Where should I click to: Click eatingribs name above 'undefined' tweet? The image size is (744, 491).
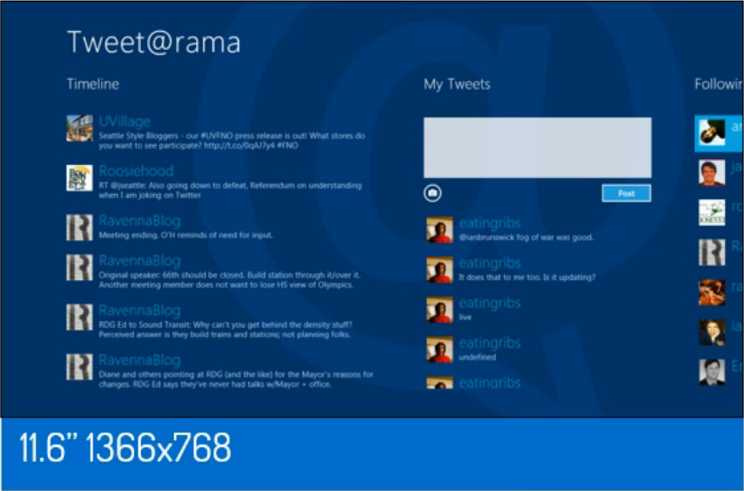490,343
